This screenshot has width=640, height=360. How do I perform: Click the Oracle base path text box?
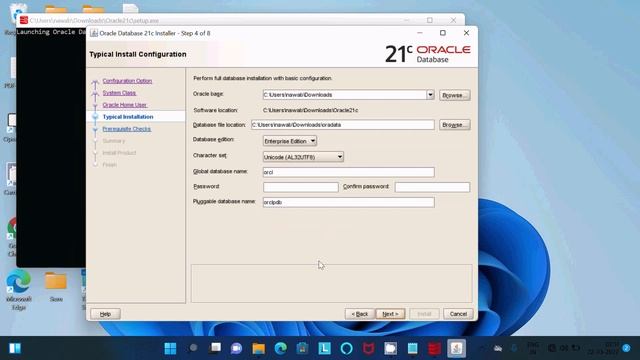pos(344,95)
